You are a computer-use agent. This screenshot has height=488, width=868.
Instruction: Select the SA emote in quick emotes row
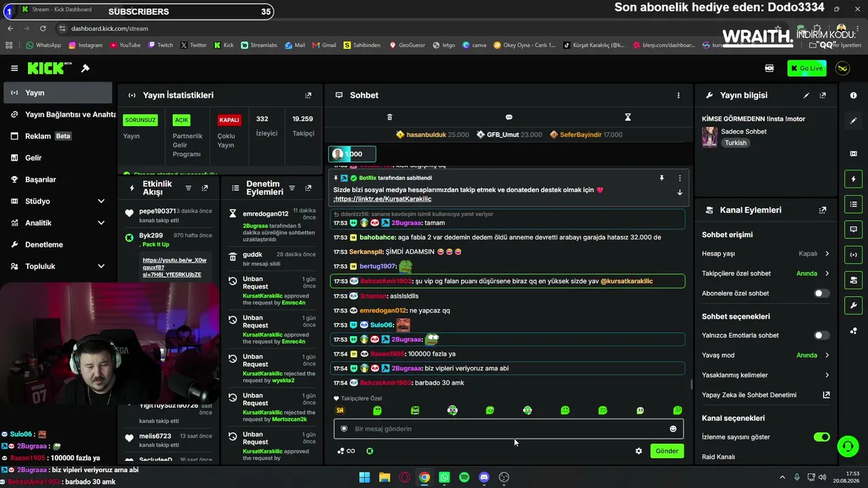coord(340,410)
